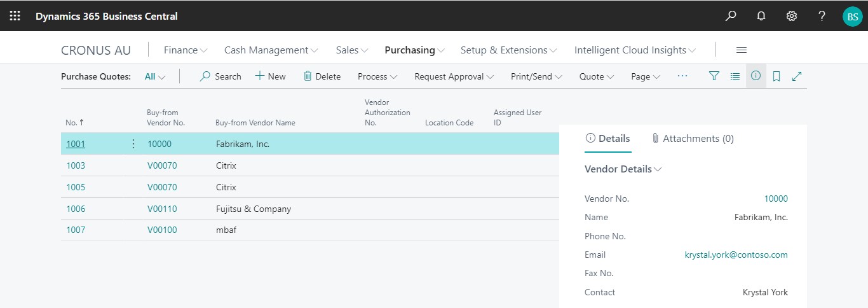
Task: Open the Purchasing menu
Action: point(414,50)
